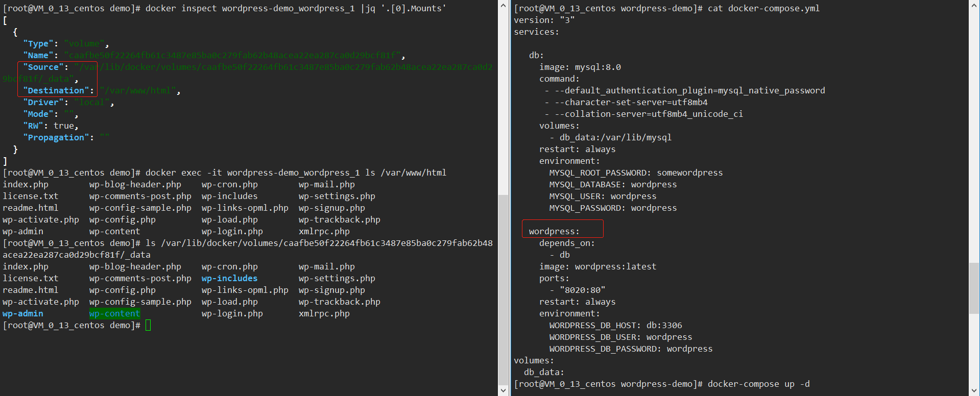Click the /var/www/html destination value
980x396 pixels.
[138, 90]
